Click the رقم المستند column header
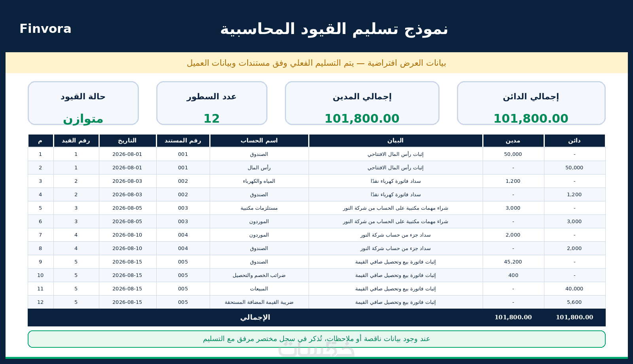 pos(183,141)
